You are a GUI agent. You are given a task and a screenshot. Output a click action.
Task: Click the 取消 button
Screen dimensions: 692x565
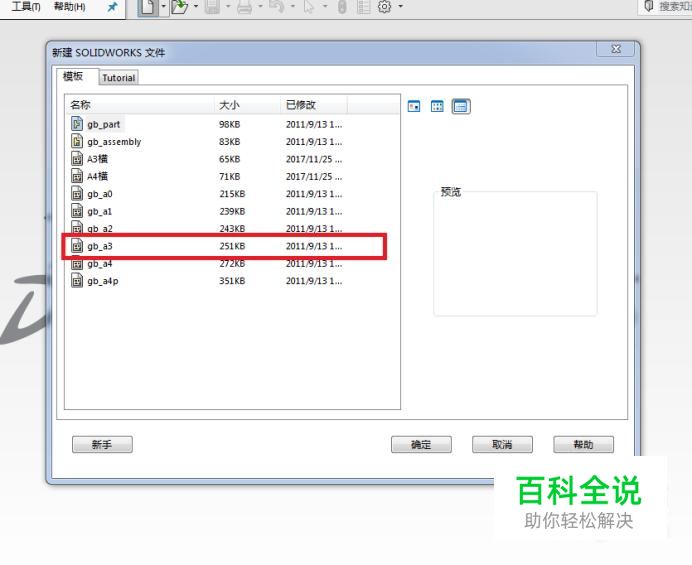(502, 444)
